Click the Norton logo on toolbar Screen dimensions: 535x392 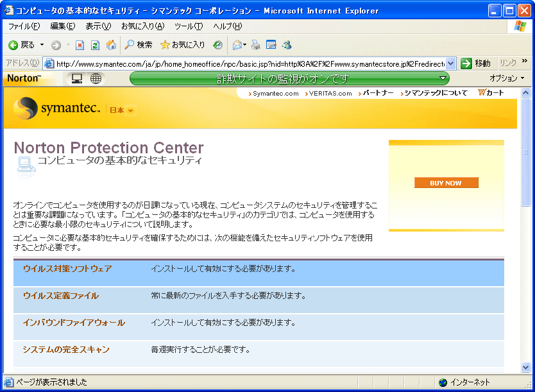24,78
